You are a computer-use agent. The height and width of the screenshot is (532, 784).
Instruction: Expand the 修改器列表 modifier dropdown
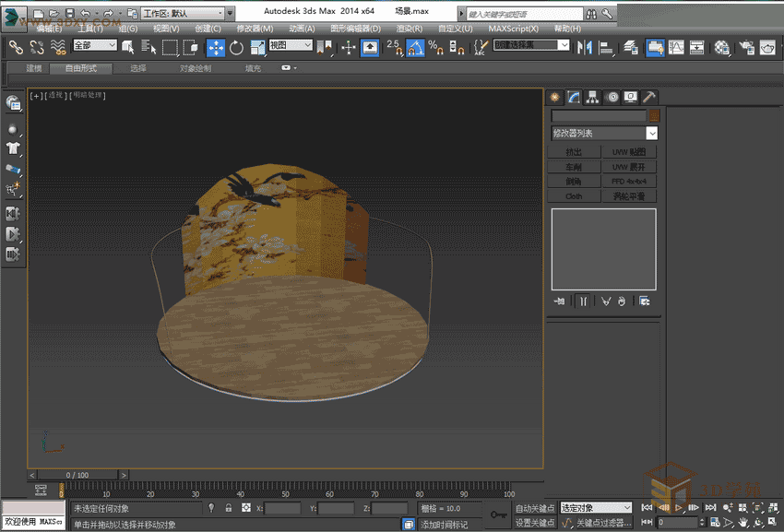(x=651, y=134)
